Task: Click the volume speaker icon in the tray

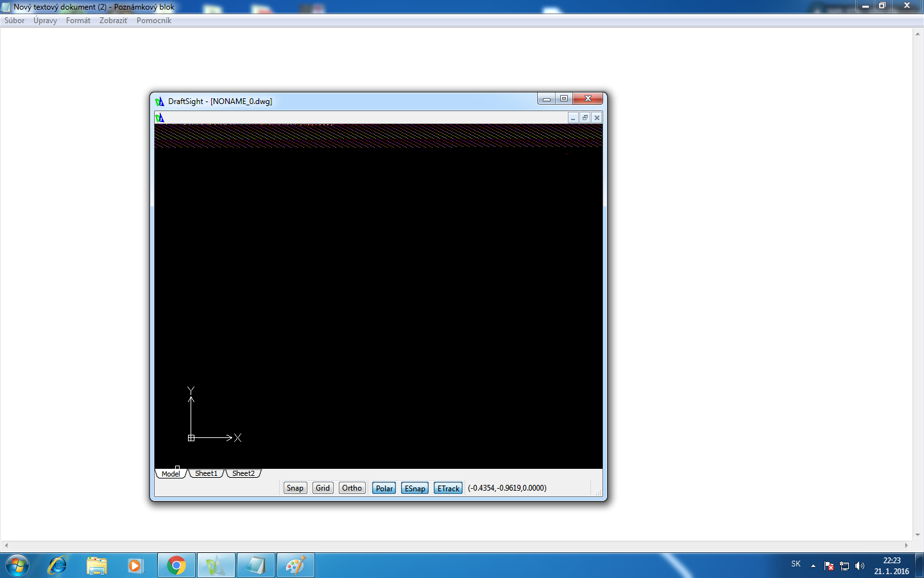Action: pyautogui.click(x=860, y=566)
